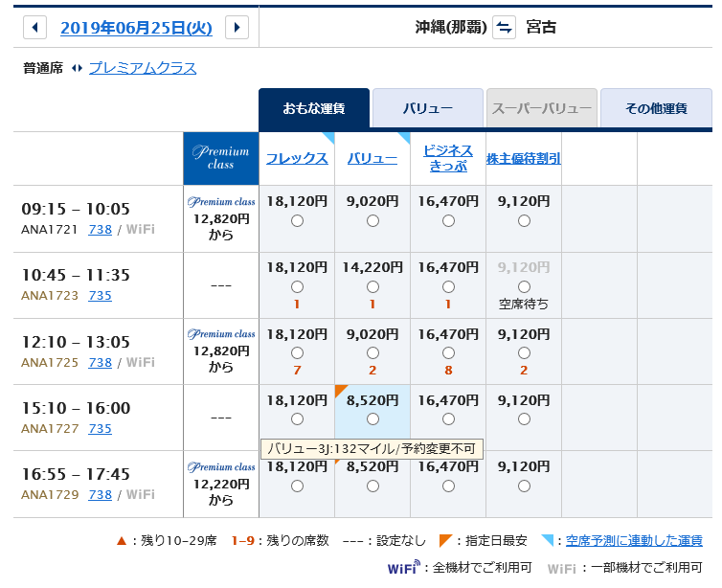Screen dimensions: 722x588
Task: Click Premium class 12,820円から for ANA1725
Action: click(221, 351)
